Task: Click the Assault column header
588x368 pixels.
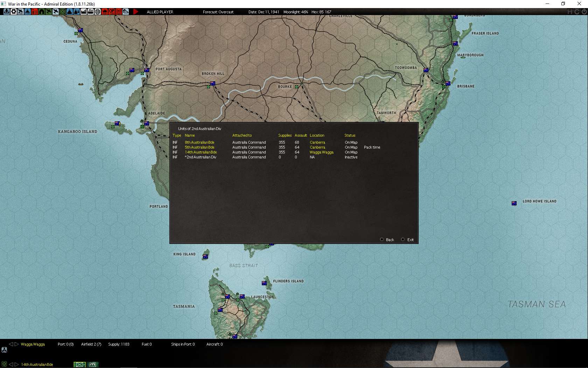Action: click(x=301, y=135)
